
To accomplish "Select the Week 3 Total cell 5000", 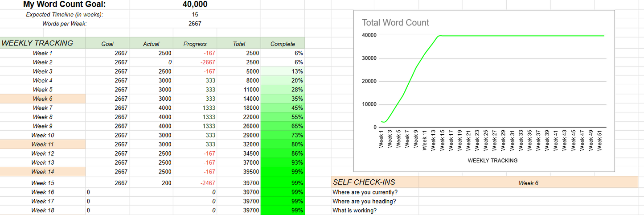I will (x=239, y=71).
